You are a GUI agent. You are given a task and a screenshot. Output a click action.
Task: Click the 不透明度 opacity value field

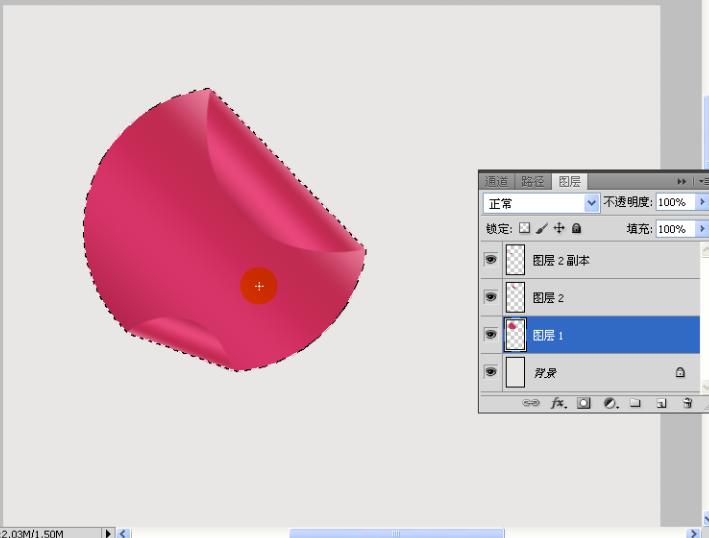[x=676, y=202]
